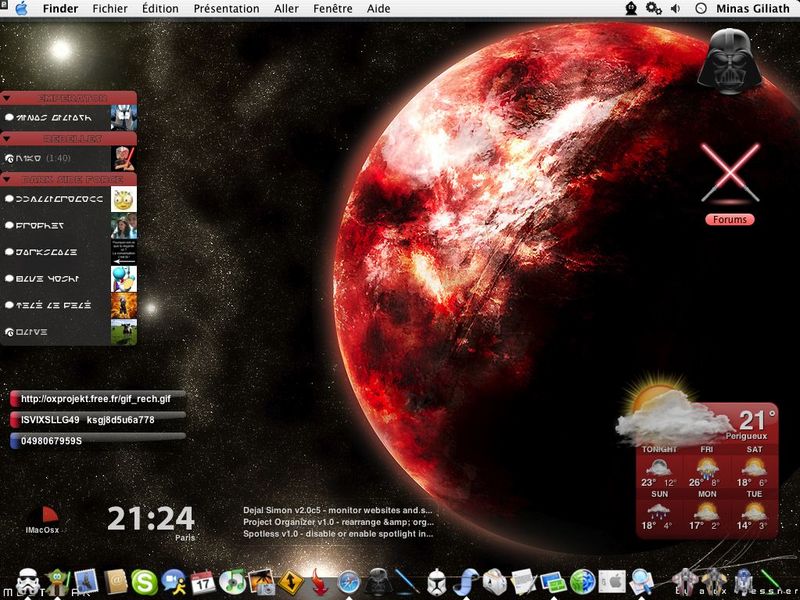This screenshot has height=600, width=800.
Task: Click the FRI forecast in weather widget
Action: (707, 467)
